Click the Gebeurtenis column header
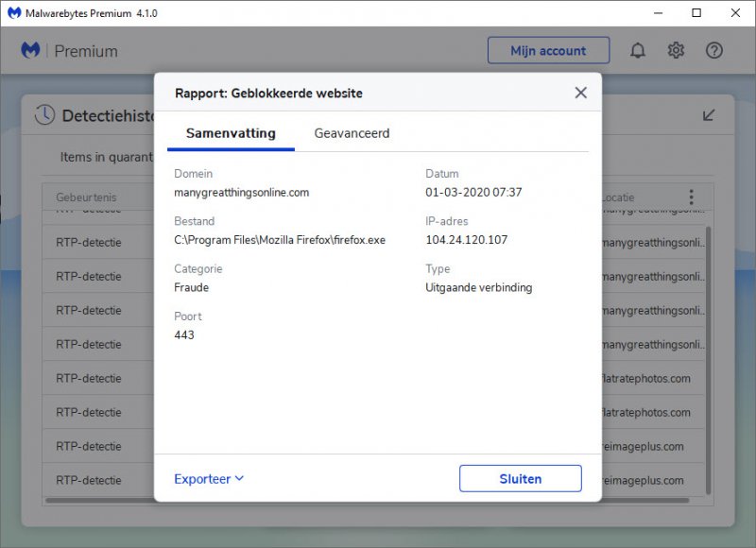The height and width of the screenshot is (548, 756). coord(86,197)
